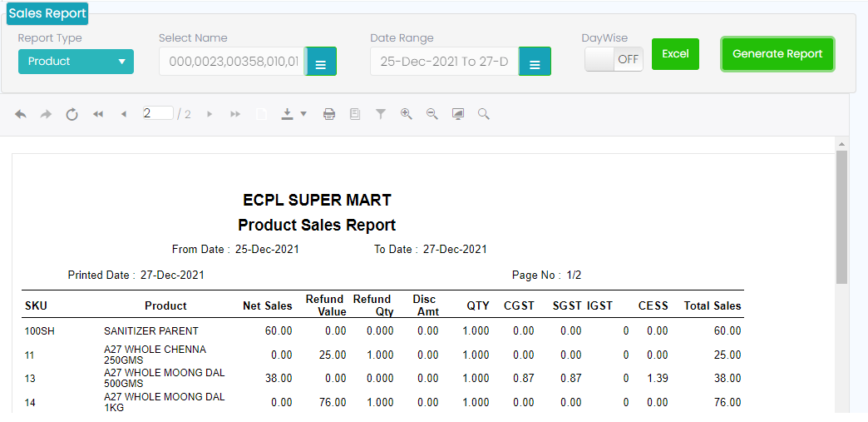The width and height of the screenshot is (868, 422).
Task: Click the page number input field
Action: (157, 113)
